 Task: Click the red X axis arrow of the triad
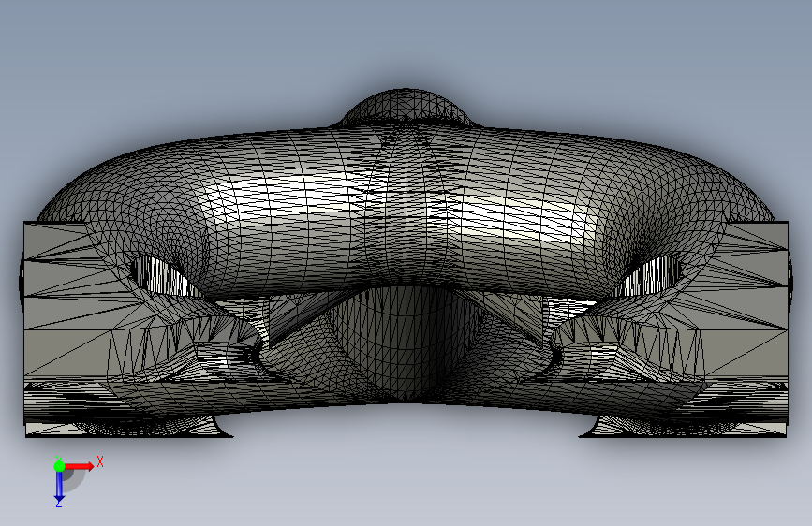click(x=79, y=466)
